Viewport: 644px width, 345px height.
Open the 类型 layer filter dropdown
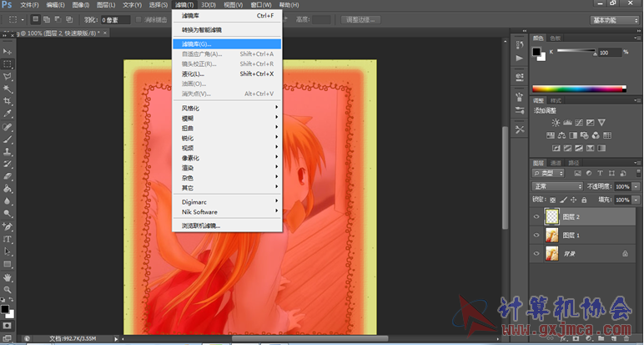(548, 173)
